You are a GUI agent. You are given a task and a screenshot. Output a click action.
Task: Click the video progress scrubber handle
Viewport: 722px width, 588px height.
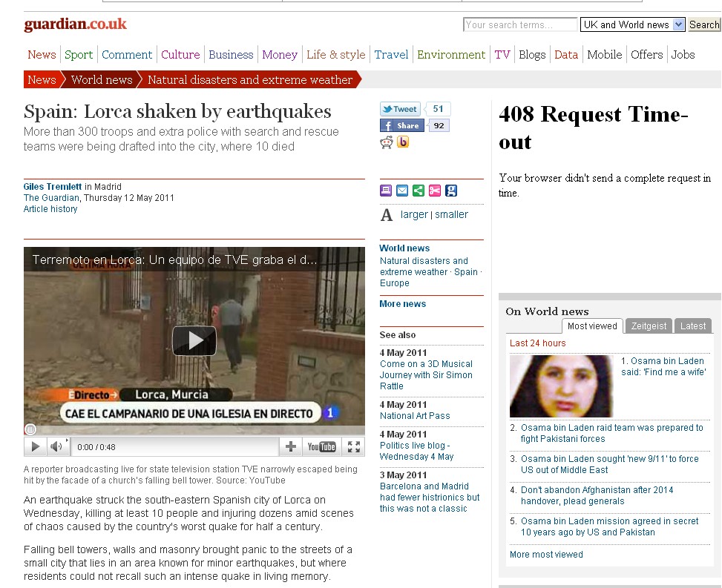30,429
